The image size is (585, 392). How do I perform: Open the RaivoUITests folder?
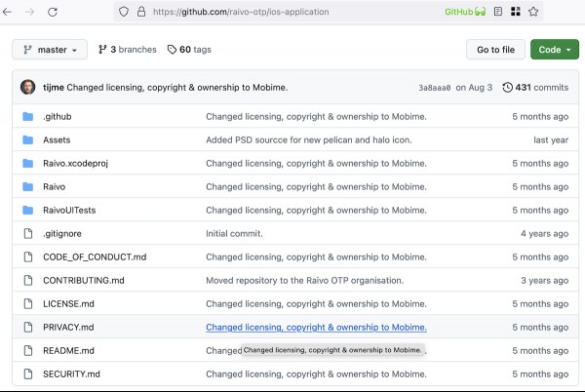(x=69, y=210)
